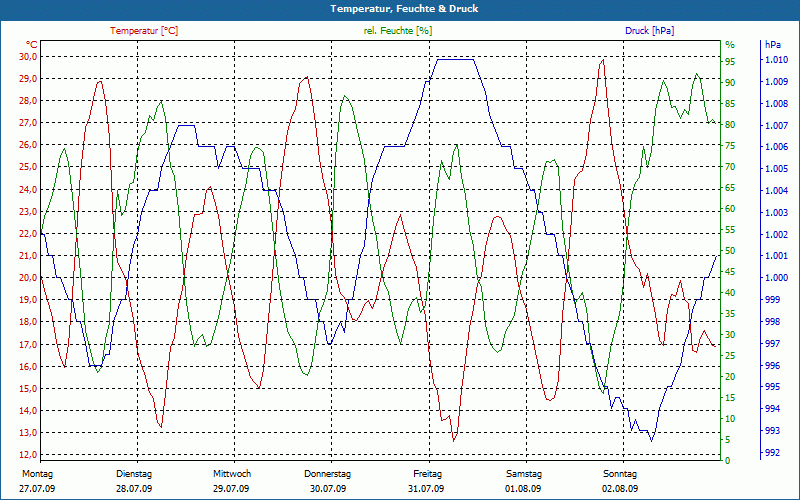Click the '993' pressure axis value
The width and height of the screenshot is (800, 500).
click(771, 431)
